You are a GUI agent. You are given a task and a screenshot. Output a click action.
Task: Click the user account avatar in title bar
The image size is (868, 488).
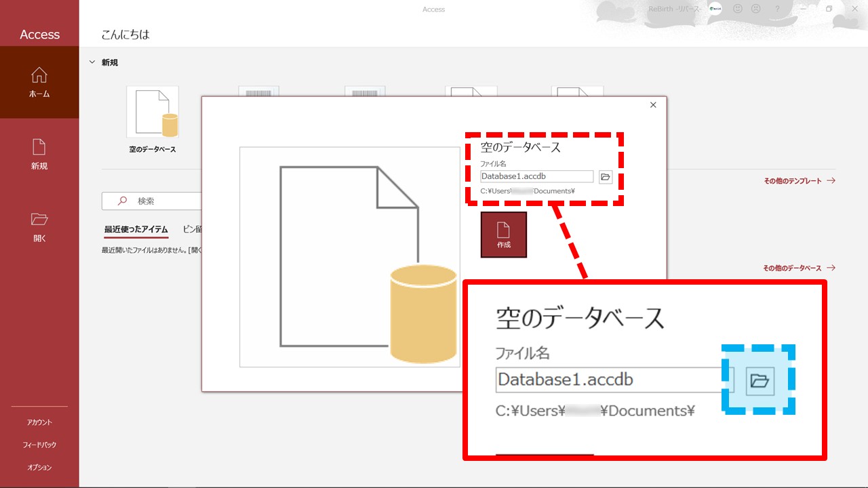(x=715, y=9)
